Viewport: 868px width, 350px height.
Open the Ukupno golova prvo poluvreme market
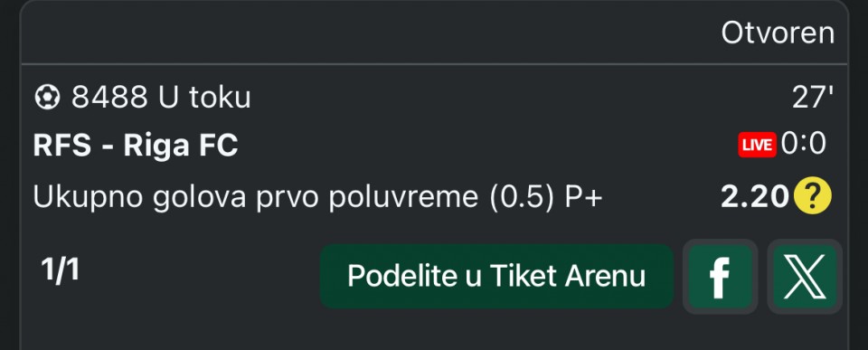[256, 198]
